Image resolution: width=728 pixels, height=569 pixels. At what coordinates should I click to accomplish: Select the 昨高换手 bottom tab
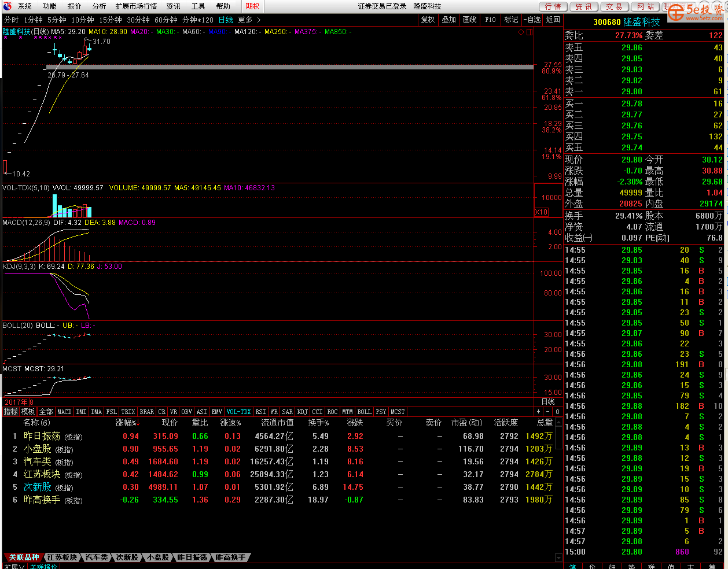[x=230, y=557]
